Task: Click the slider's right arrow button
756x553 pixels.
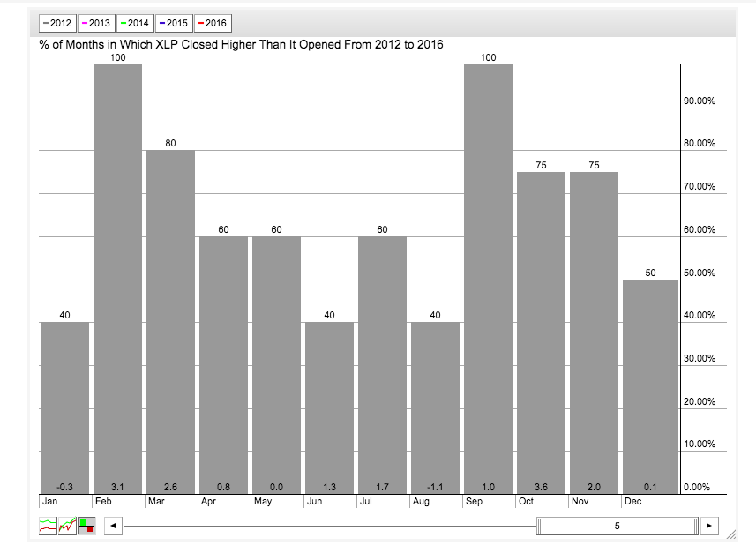Action: [x=708, y=526]
